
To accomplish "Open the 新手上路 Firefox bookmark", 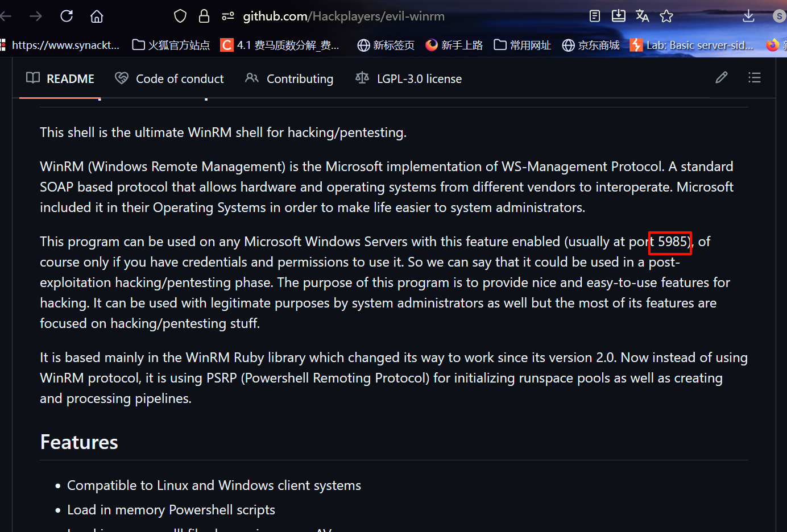I will point(454,45).
